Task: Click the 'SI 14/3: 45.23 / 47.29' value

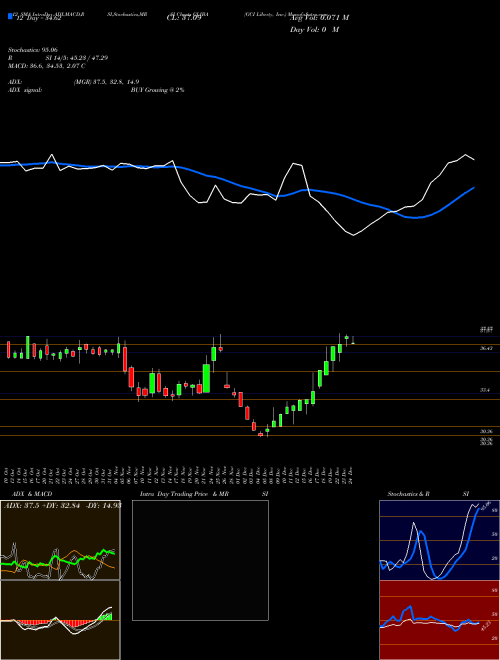Action: 77,58
